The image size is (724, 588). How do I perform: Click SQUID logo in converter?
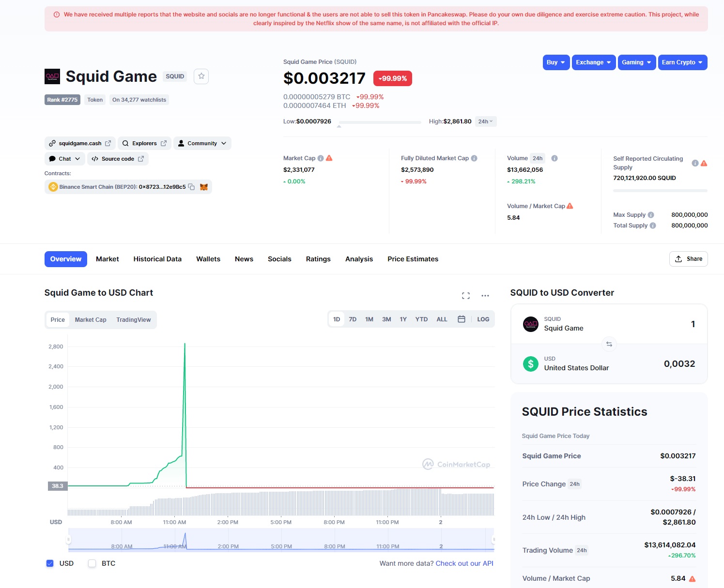(x=531, y=324)
